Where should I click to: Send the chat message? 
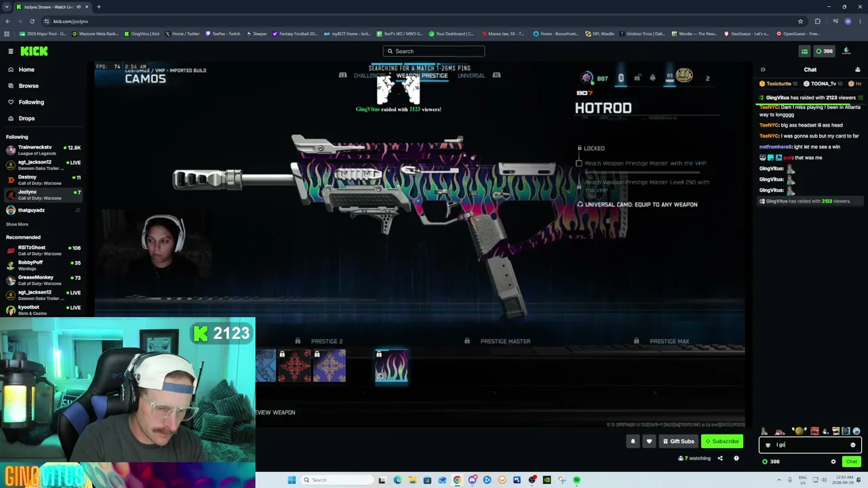[852, 462]
